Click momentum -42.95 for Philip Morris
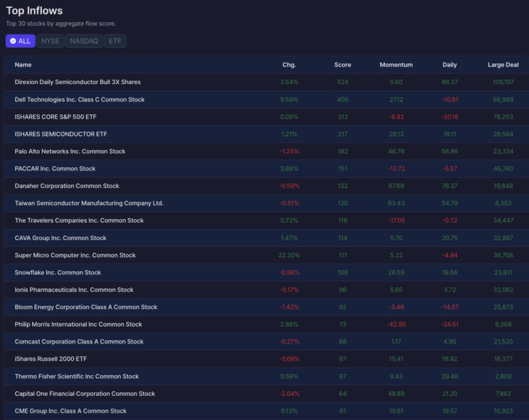 pos(396,324)
